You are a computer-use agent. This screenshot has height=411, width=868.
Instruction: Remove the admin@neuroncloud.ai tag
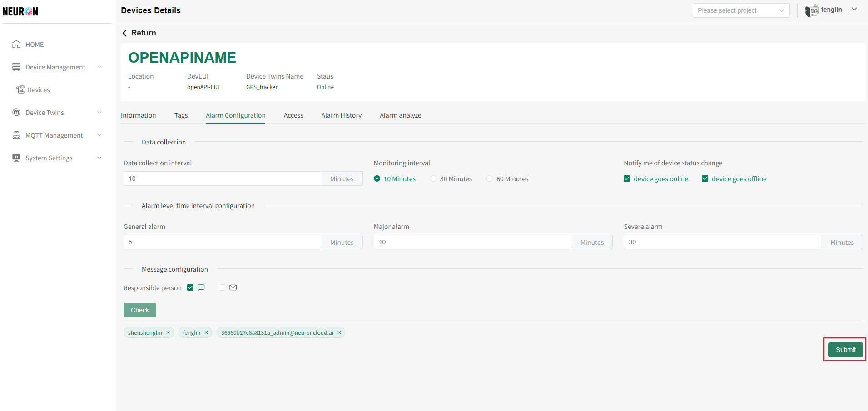(x=339, y=333)
